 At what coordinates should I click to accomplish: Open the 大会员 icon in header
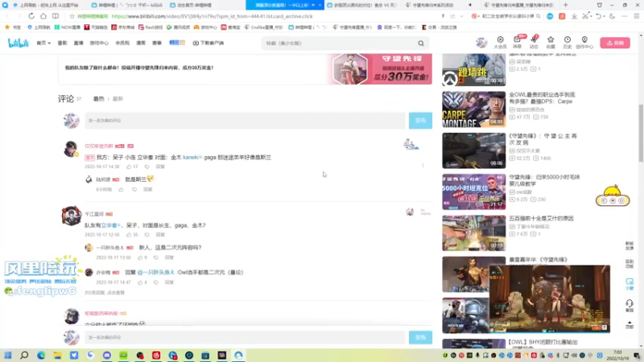(500, 43)
